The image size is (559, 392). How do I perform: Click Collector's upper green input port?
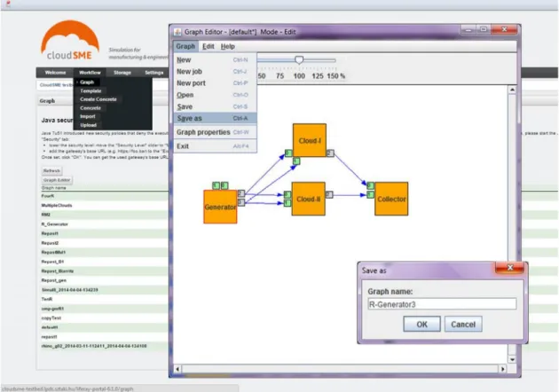pyautogui.click(x=370, y=185)
